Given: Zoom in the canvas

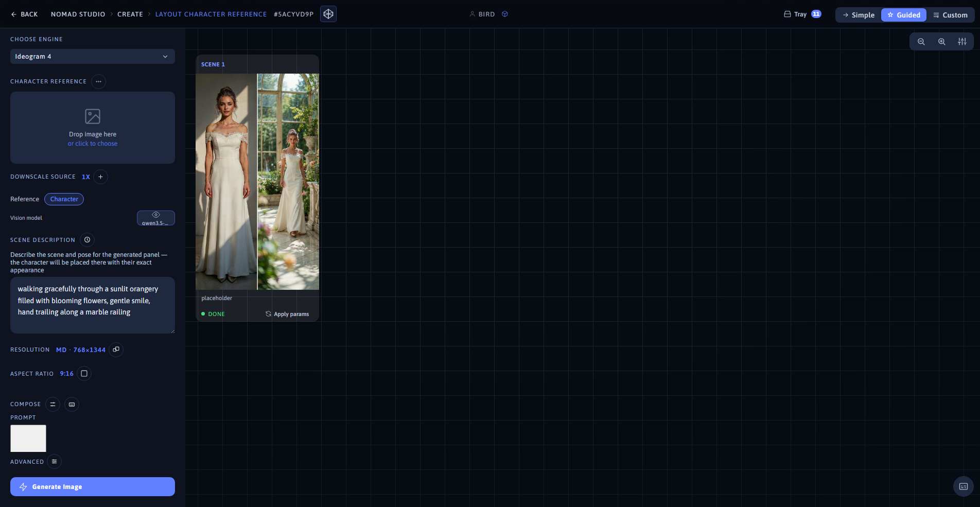Looking at the screenshot, I should coord(942,42).
